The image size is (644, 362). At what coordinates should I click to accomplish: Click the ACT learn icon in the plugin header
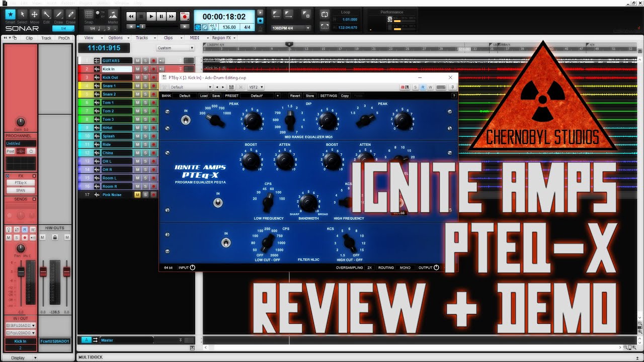point(405,87)
